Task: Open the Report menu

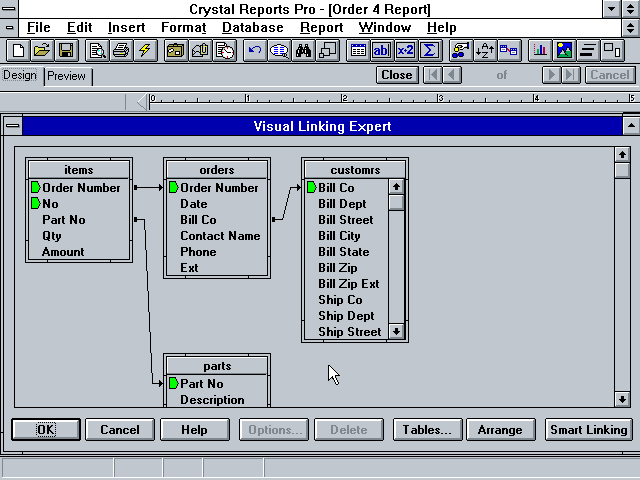Action: [x=321, y=27]
